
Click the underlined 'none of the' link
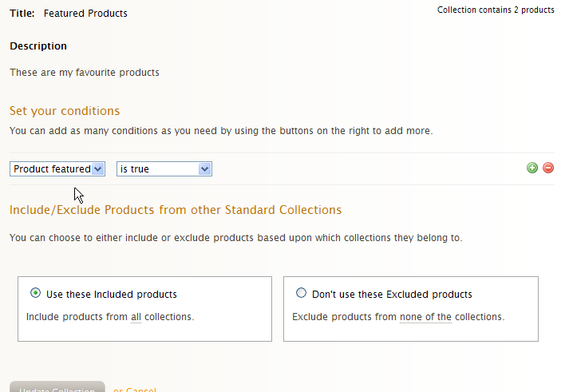pyautogui.click(x=425, y=317)
